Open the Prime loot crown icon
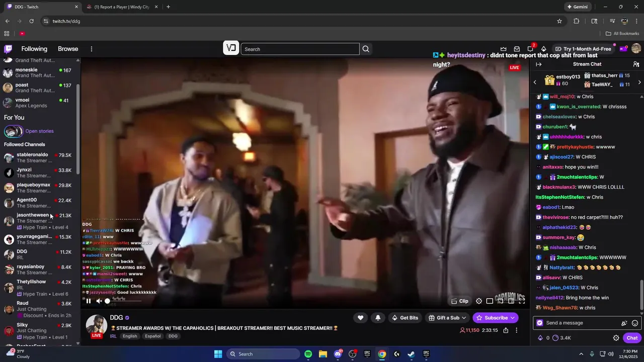 coord(504,49)
